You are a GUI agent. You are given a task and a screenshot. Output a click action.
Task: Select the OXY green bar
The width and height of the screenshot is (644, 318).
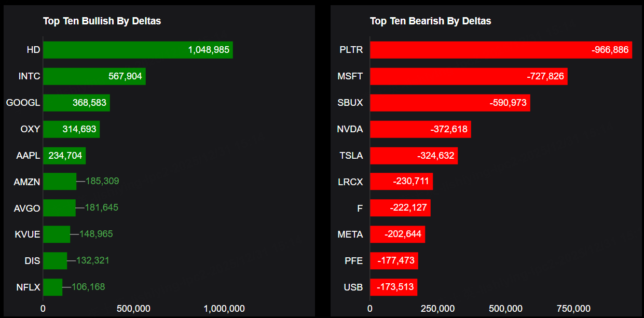(71, 129)
